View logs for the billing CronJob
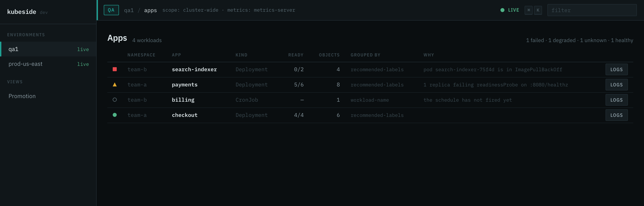 pos(616,100)
